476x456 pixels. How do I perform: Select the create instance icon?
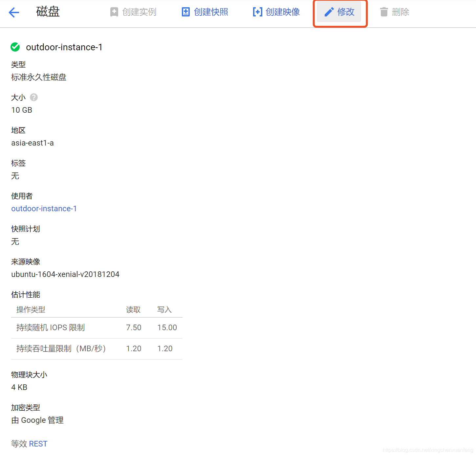click(114, 11)
